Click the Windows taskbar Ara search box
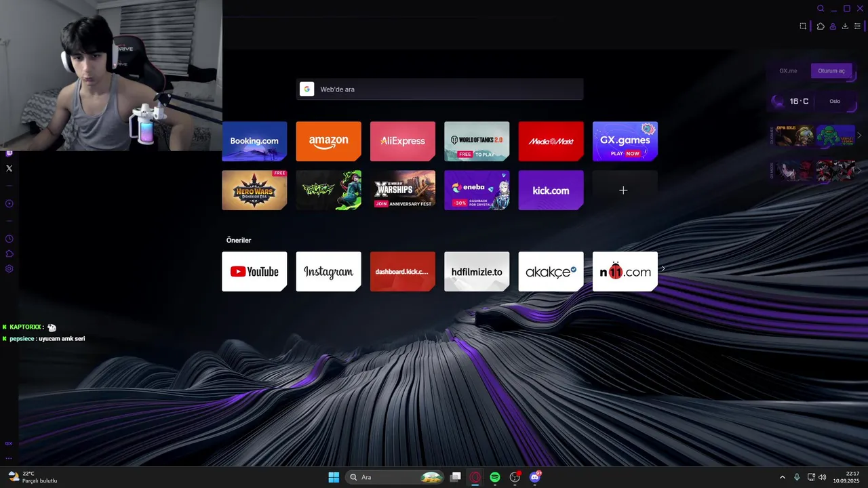Screen dimensions: 868x488 click(395, 477)
